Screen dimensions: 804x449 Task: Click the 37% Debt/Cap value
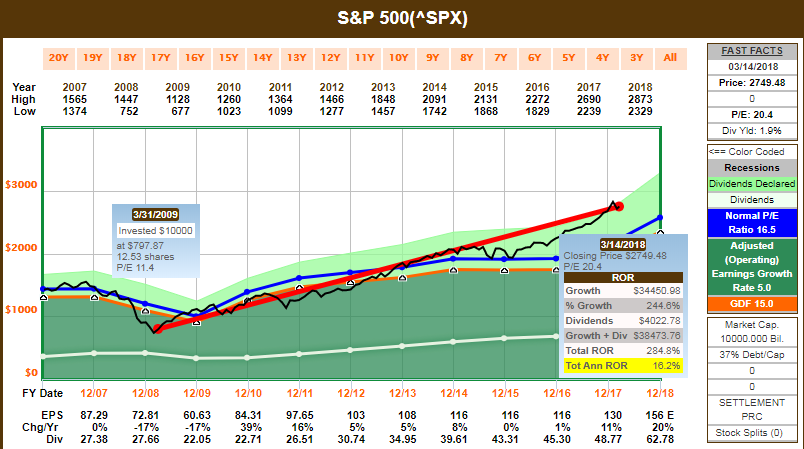752,355
